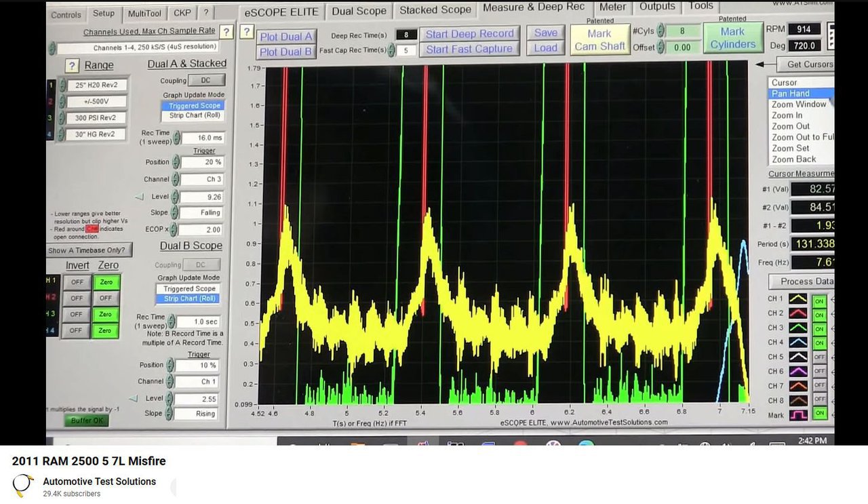Click the Get Cursors button

click(808, 64)
